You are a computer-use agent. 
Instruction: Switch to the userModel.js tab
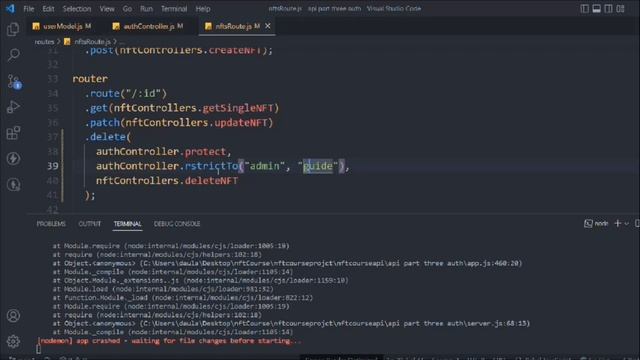point(62,26)
